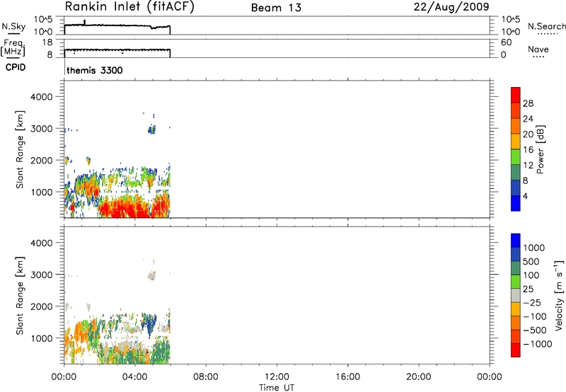Viewport: 566px width, 392px height.
Task: Click the 'N.Sky' legend label
Action: click(13, 26)
